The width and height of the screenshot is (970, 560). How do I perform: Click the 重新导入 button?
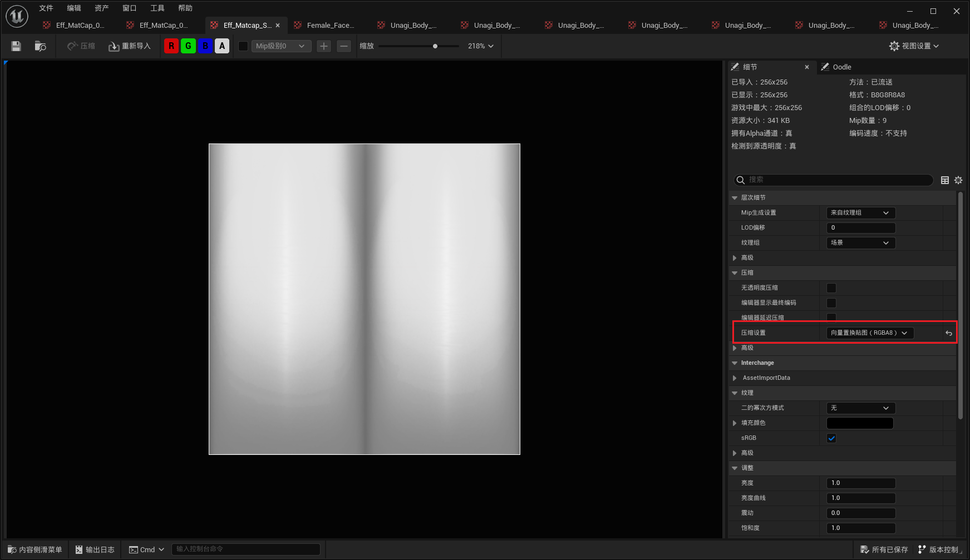[x=130, y=46]
